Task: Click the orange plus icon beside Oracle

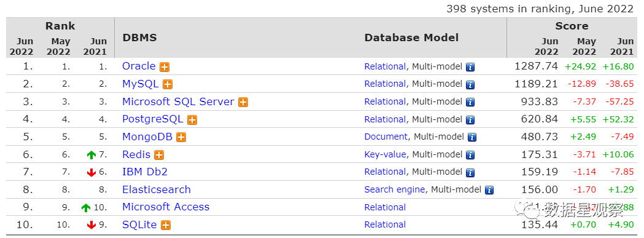Action: point(165,66)
